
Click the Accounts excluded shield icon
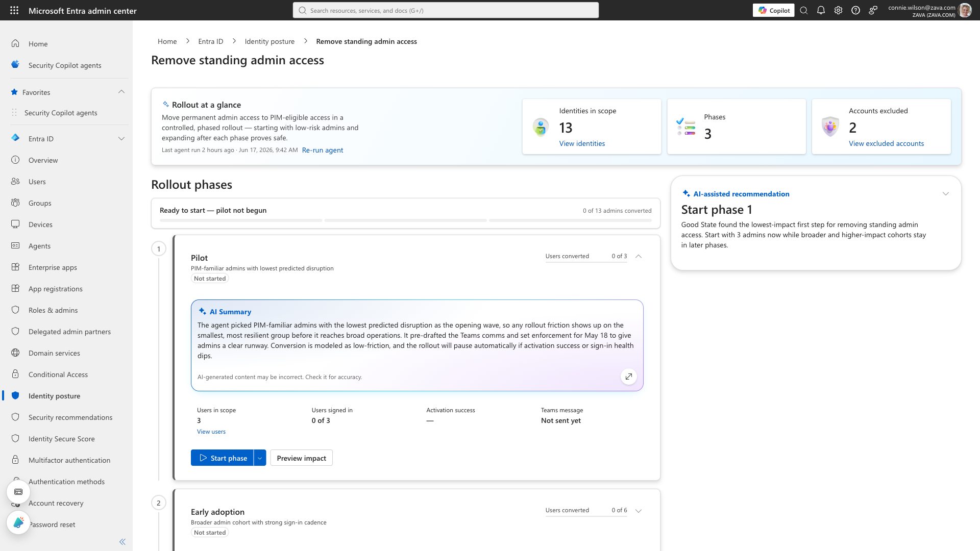point(830,127)
